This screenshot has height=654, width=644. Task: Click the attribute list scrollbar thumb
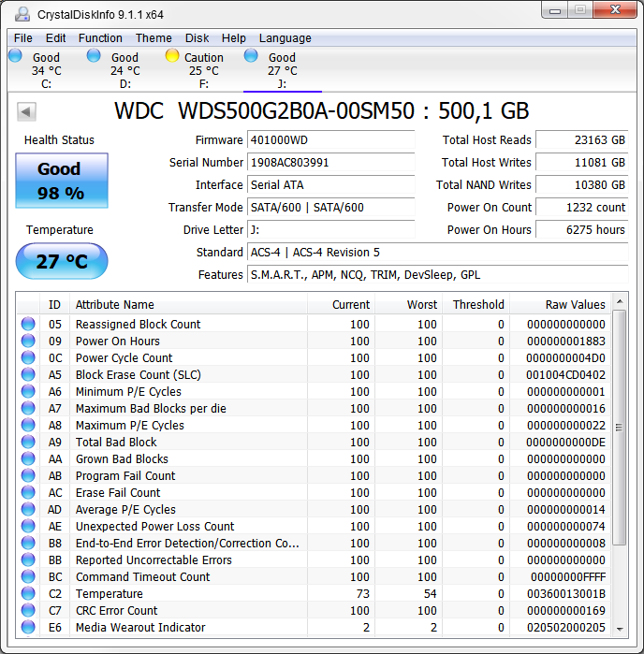pyautogui.click(x=620, y=427)
